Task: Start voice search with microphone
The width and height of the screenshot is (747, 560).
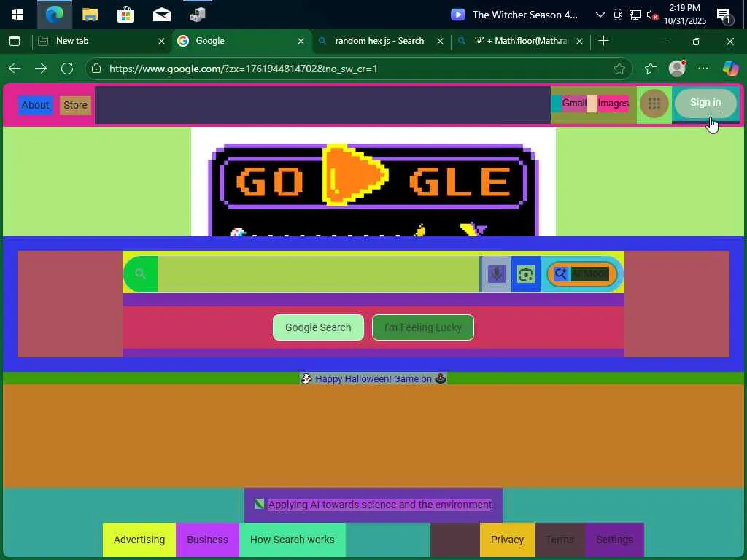Action: click(496, 274)
